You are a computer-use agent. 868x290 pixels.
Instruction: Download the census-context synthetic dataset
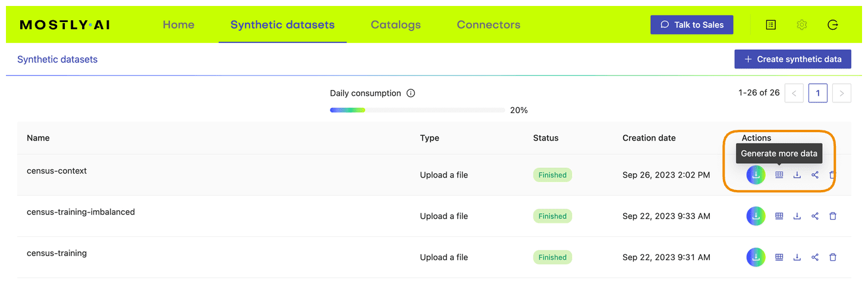pyautogui.click(x=797, y=175)
